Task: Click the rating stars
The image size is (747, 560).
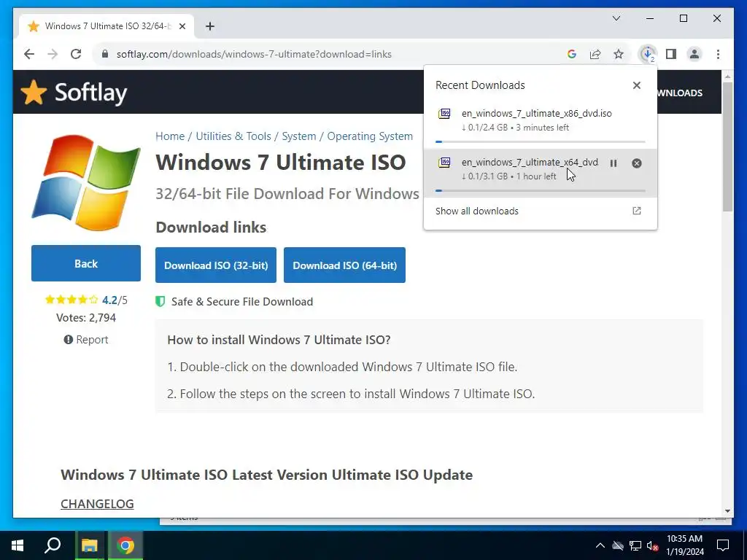Action: (x=71, y=300)
